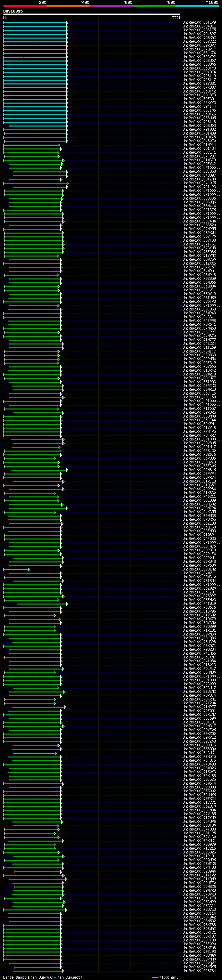Image resolution: width=222 pixels, height=980 pixels.
Task: Select label UniRef100_A5P6W0
Action: [199, 566]
